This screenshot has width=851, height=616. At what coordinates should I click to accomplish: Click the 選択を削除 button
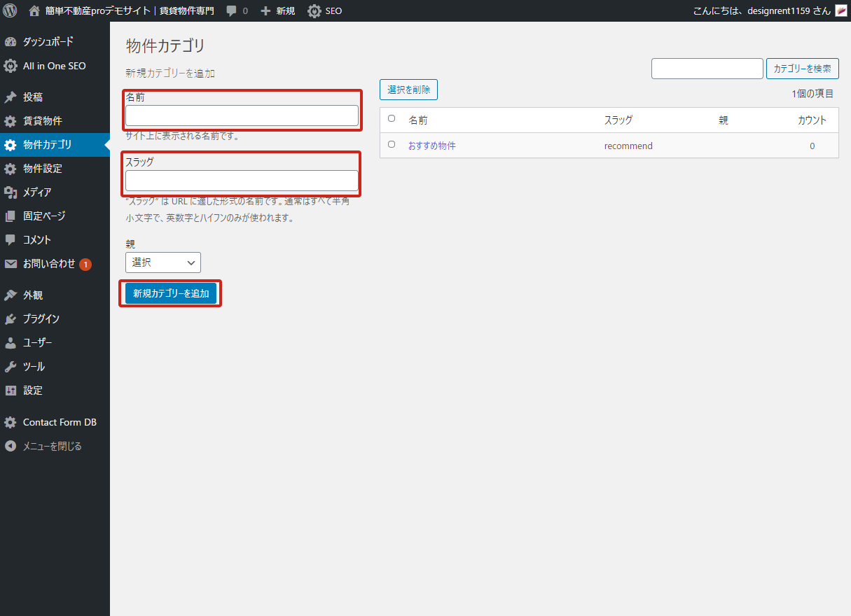408,90
